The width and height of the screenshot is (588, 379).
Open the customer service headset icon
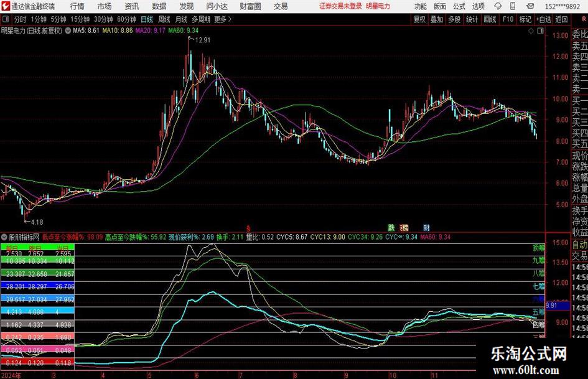click(x=498, y=6)
